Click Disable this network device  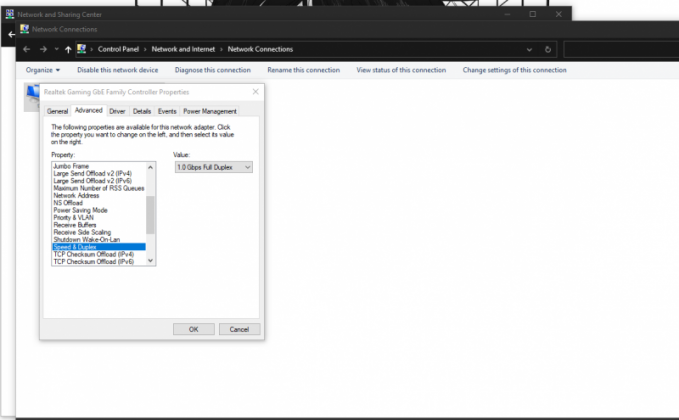click(x=118, y=70)
